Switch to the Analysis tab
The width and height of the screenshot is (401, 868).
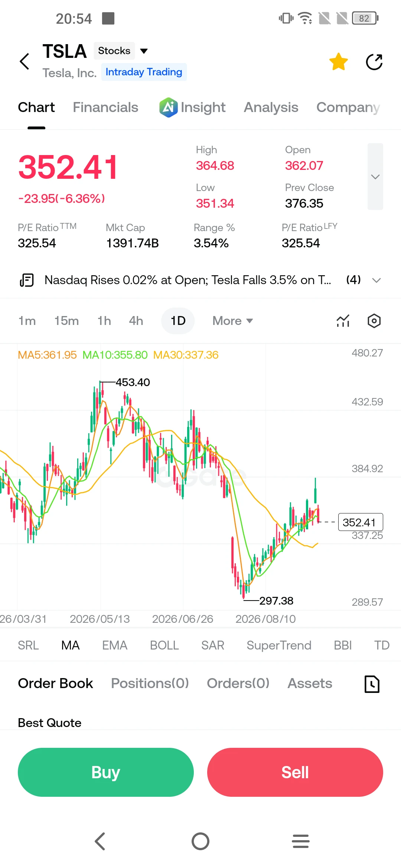(271, 107)
